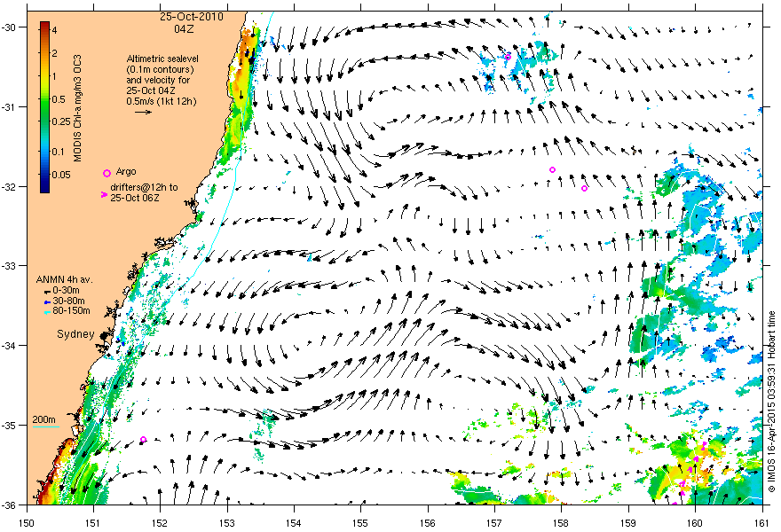Select the Argo float circle near 158E 31.8S
The image size is (781, 532).
552,169
